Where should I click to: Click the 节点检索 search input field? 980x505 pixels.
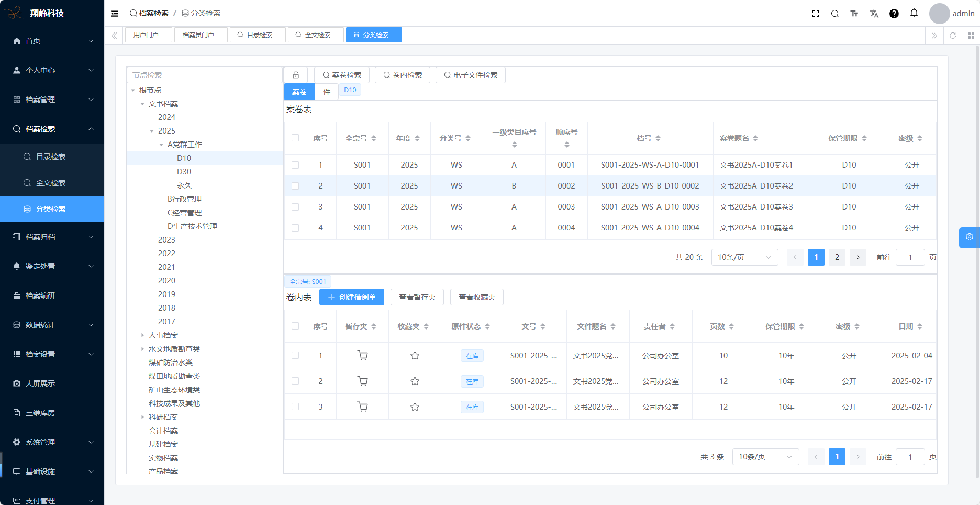(x=204, y=75)
